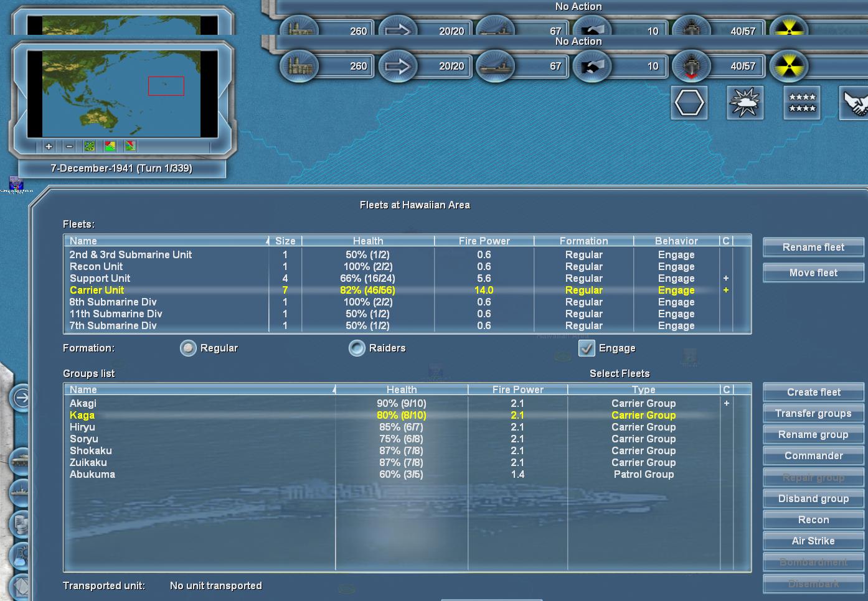The image size is (868, 601).
Task: Sort groups list by Health column
Action: pyautogui.click(x=402, y=389)
